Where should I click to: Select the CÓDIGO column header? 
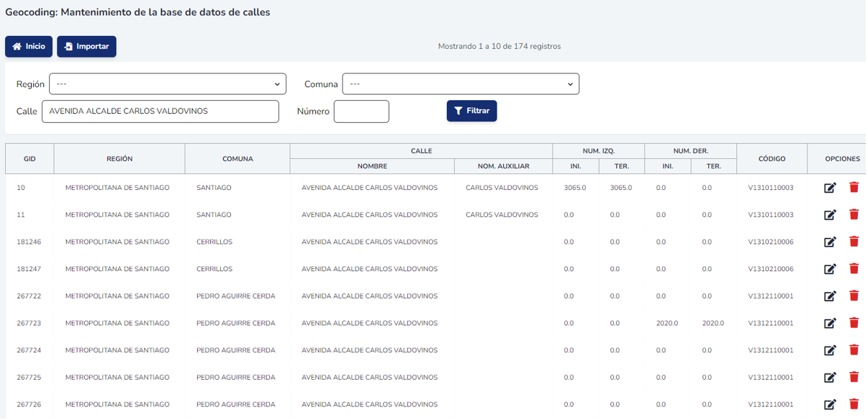(x=772, y=159)
